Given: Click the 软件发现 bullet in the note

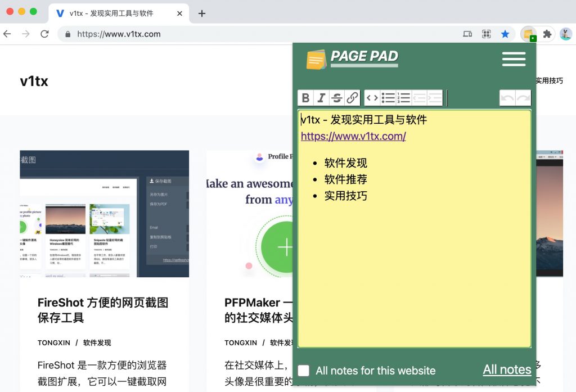Looking at the screenshot, I should click(x=346, y=163).
